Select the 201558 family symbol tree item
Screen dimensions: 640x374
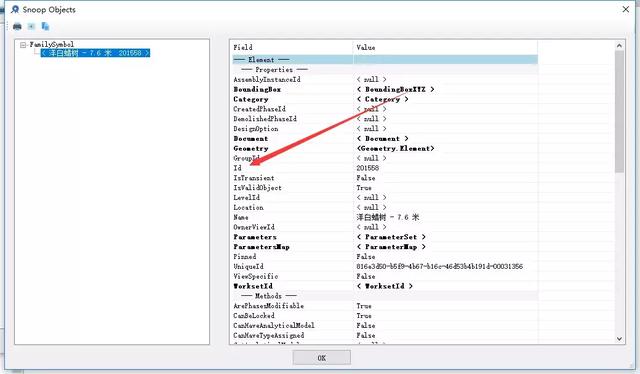tap(95, 53)
